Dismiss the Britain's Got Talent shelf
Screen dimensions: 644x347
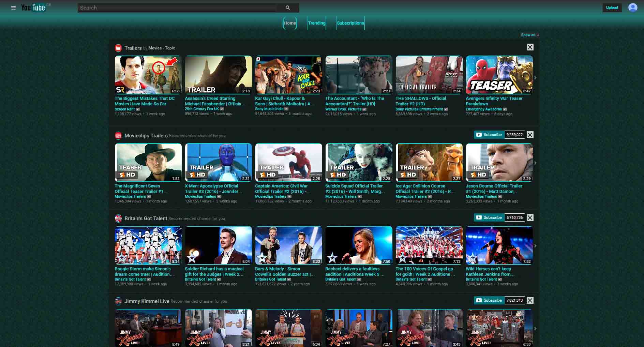coord(530,217)
